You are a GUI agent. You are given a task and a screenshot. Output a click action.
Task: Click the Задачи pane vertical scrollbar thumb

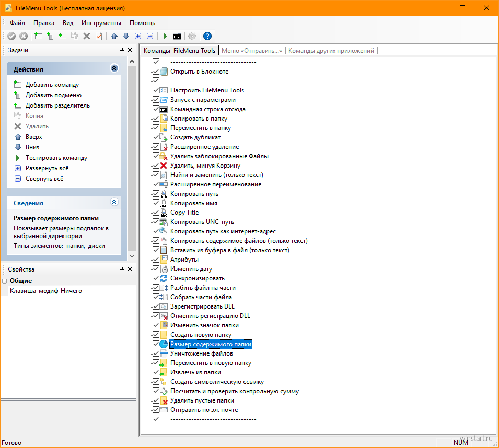click(132, 158)
